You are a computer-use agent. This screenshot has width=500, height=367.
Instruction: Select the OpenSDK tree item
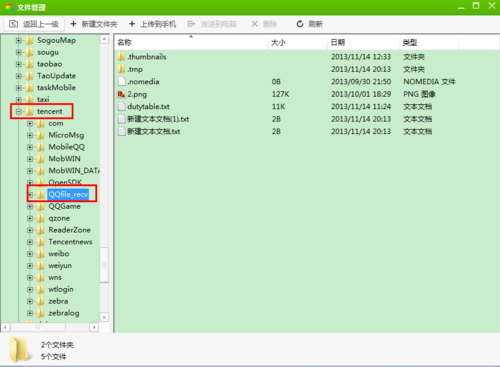click(x=65, y=182)
